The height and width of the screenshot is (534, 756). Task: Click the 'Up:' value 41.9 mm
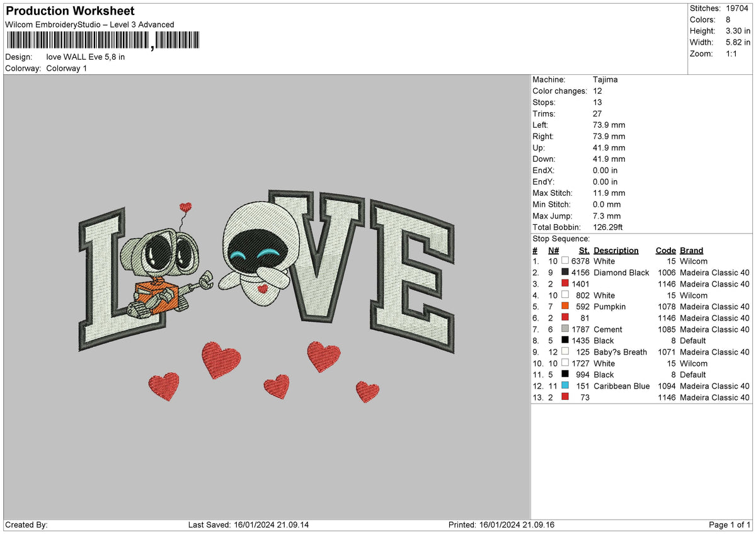609,147
